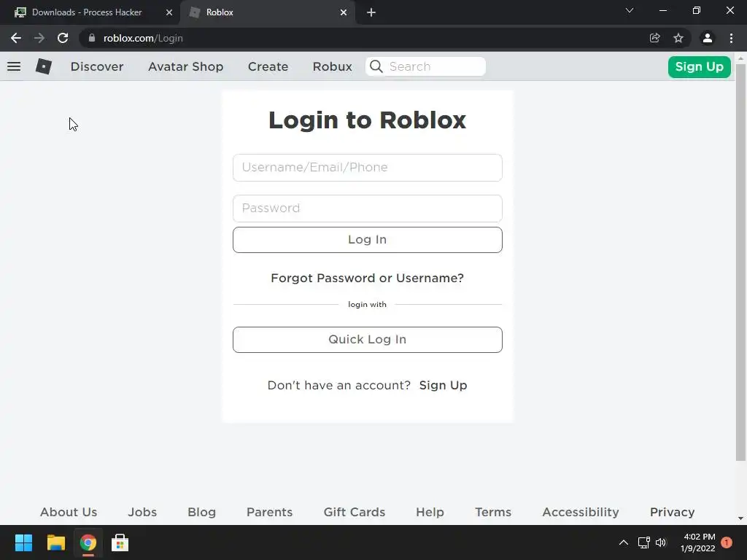747x560 pixels.
Task: Open the About Us footer link
Action: pos(69,512)
